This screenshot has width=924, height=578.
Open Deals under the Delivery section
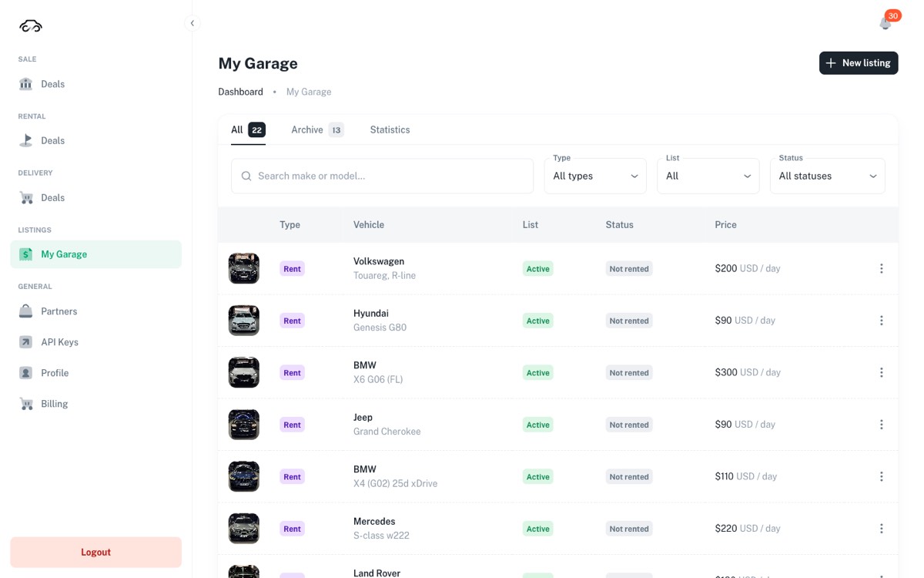pos(96,197)
